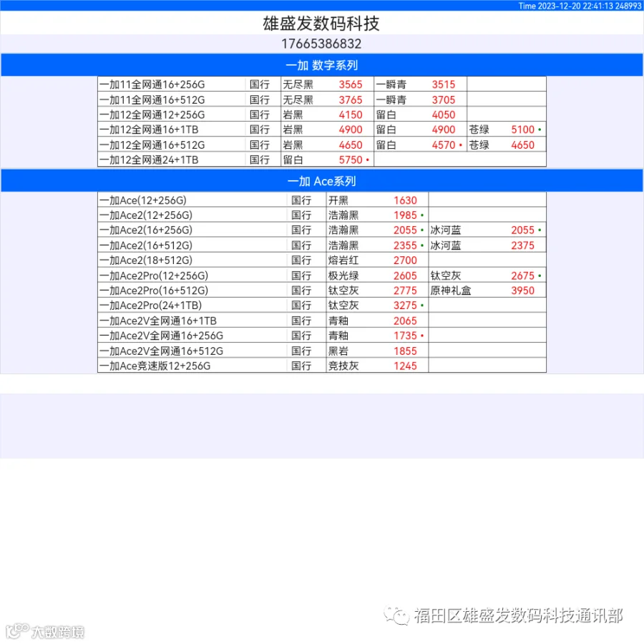The height and width of the screenshot is (644, 644).
Task: Click the price "3765"
Action: click(351, 99)
